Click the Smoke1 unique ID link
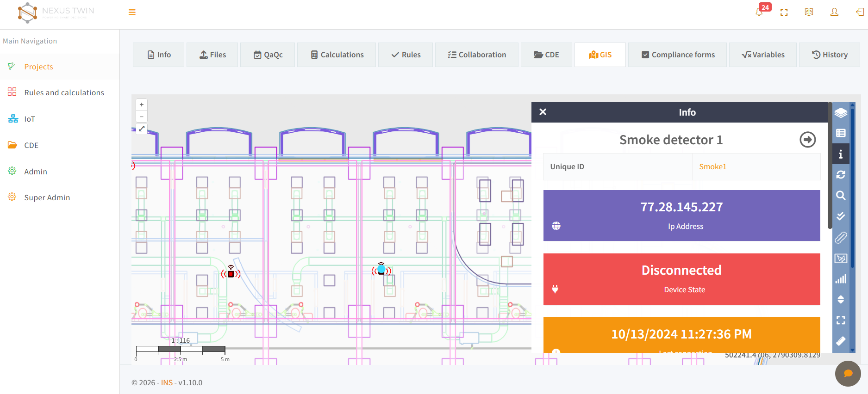The height and width of the screenshot is (394, 868). coord(712,166)
